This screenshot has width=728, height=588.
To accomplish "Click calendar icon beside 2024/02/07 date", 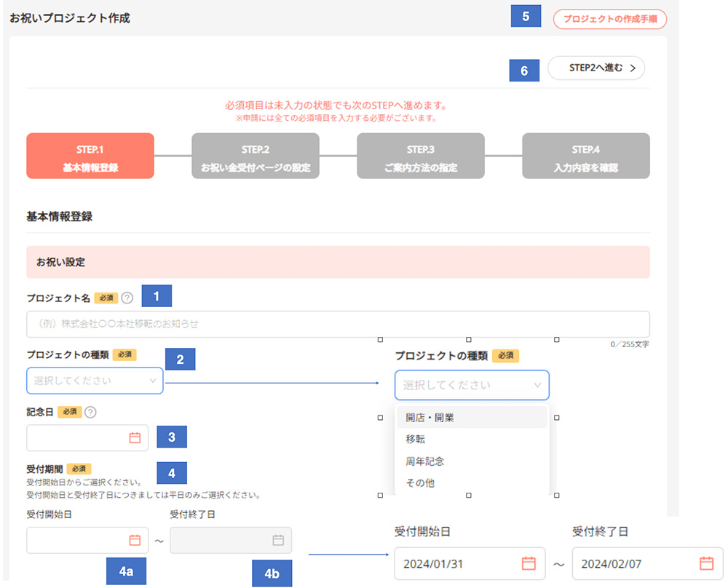I will tap(706, 563).
